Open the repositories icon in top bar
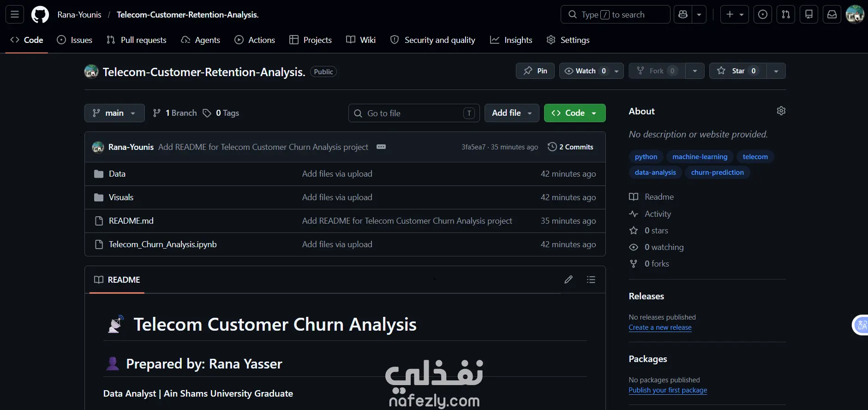The height and width of the screenshot is (410, 868). coord(809,14)
